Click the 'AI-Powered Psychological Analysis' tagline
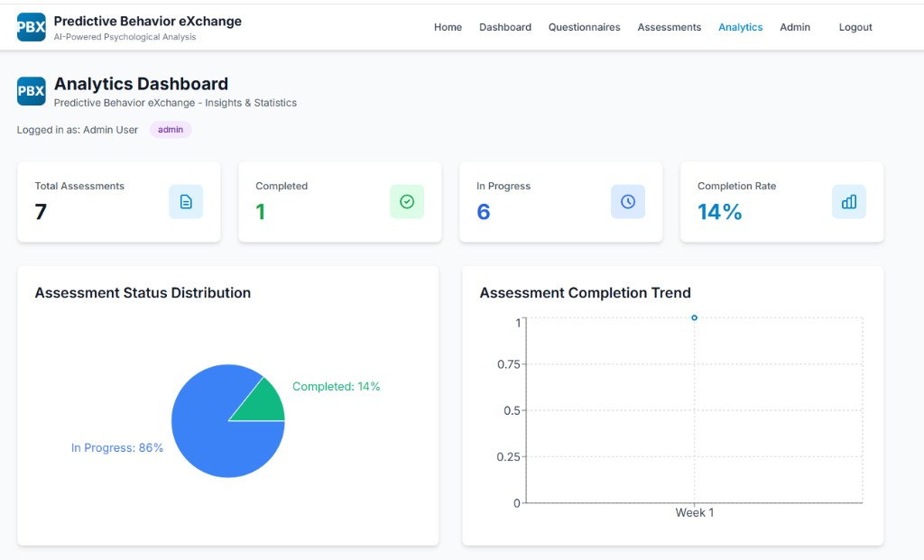The width and height of the screenshot is (924, 560). coord(125,37)
